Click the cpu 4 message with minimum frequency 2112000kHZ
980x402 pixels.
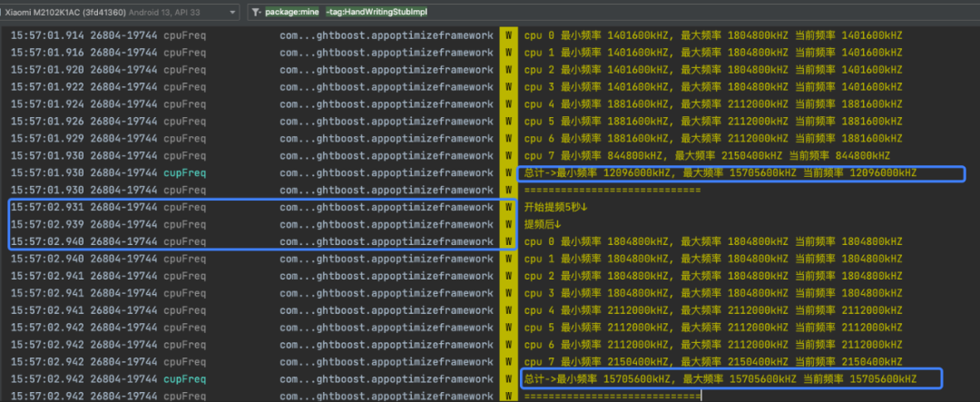713,310
